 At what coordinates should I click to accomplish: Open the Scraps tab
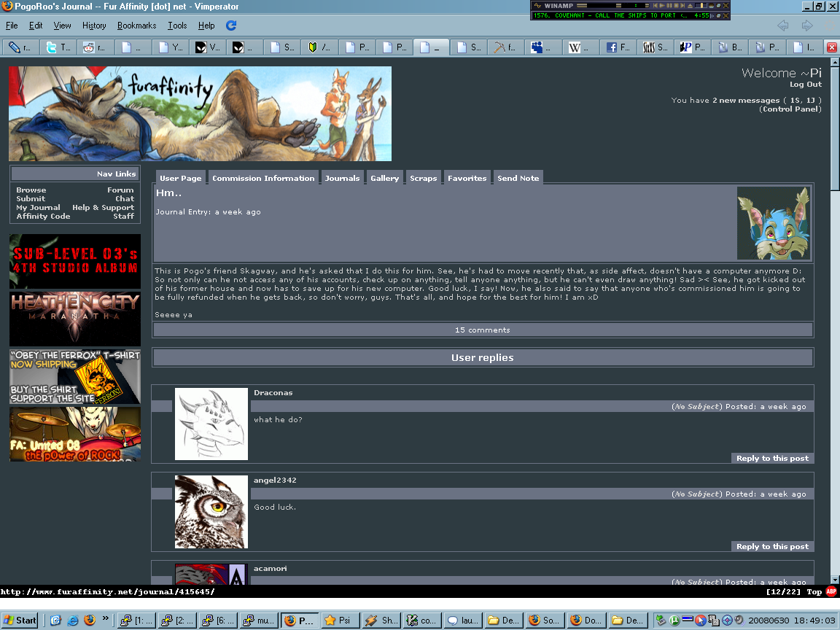pyautogui.click(x=423, y=178)
